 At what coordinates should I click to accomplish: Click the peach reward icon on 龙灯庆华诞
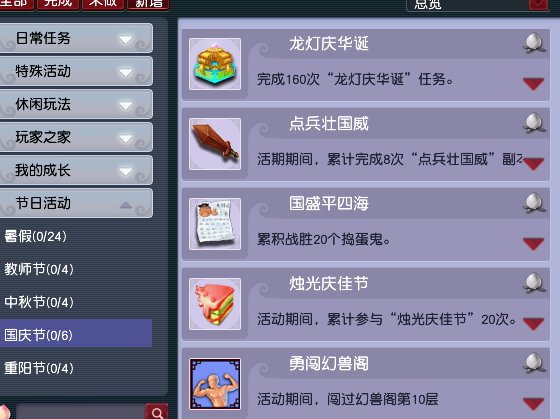pyautogui.click(x=534, y=43)
